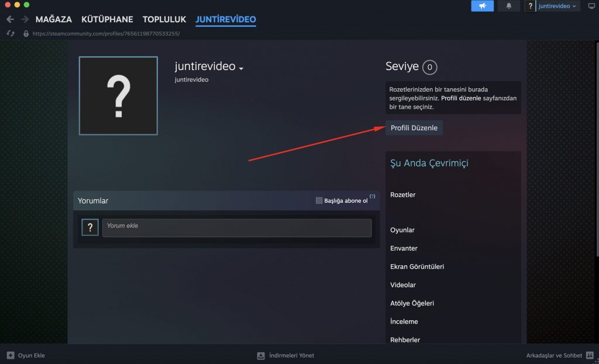Click the level 0 badge circle
The width and height of the screenshot is (599, 364).
click(x=430, y=67)
